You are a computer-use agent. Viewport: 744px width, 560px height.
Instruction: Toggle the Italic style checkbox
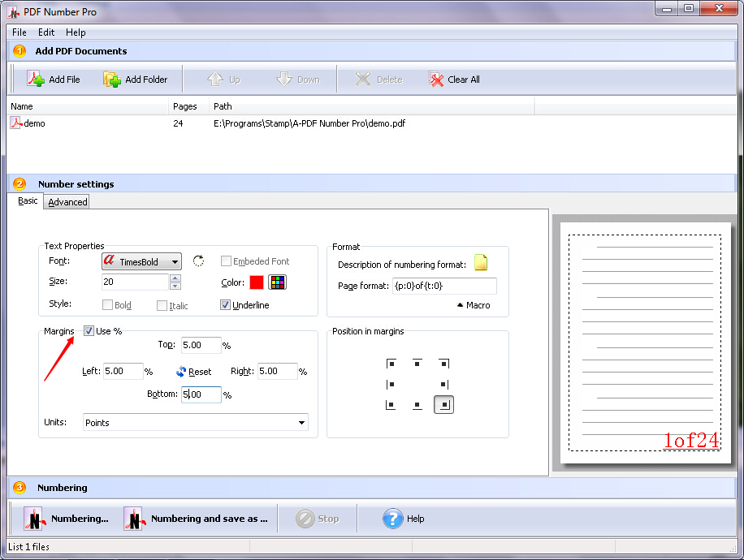[x=162, y=305]
